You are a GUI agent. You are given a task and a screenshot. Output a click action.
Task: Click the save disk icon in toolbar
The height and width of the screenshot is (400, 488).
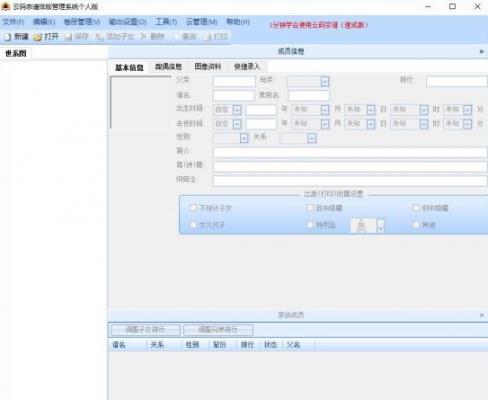[x=68, y=37]
